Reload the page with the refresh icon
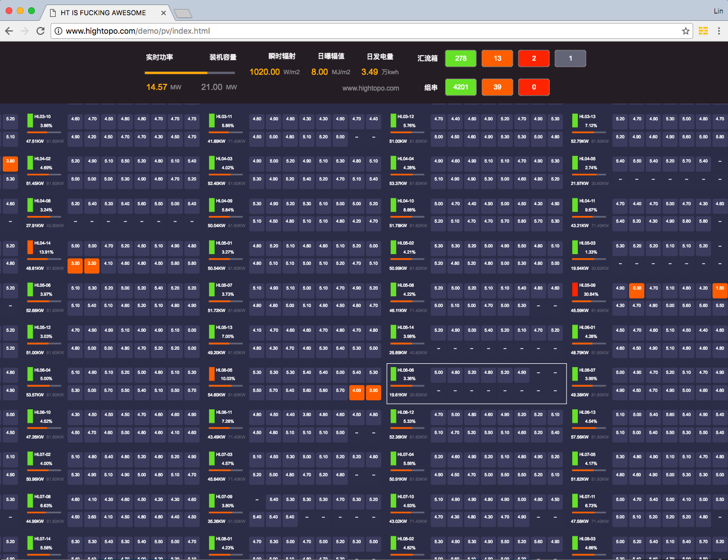Image resolution: width=728 pixels, height=560 pixels. [40, 31]
